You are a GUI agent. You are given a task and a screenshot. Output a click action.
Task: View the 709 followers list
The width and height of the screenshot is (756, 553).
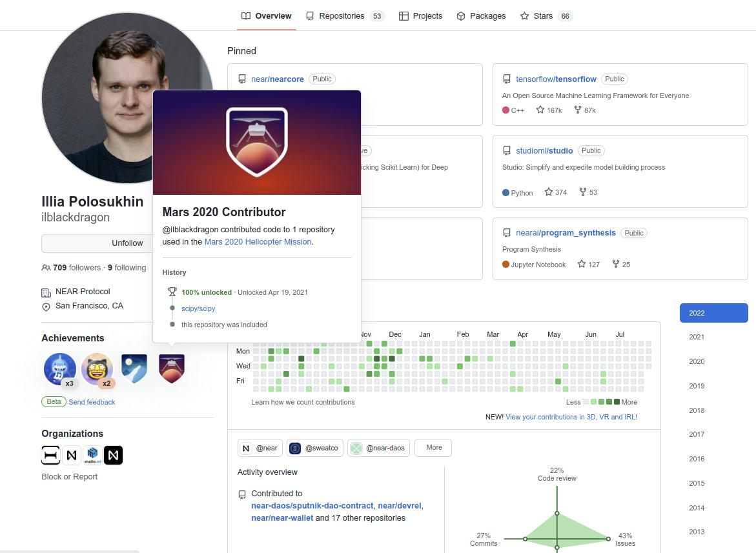[x=77, y=268]
